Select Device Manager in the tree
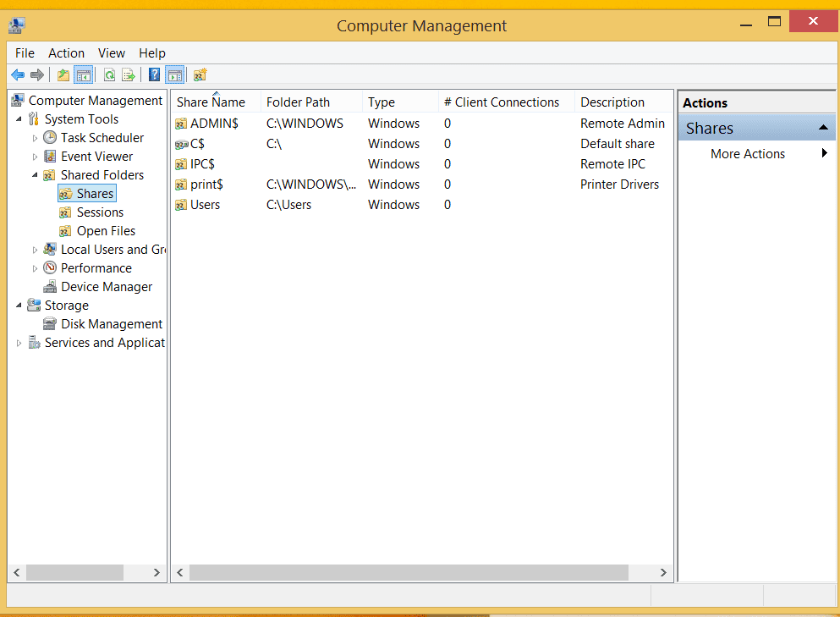This screenshot has width=840, height=617. coord(107,287)
